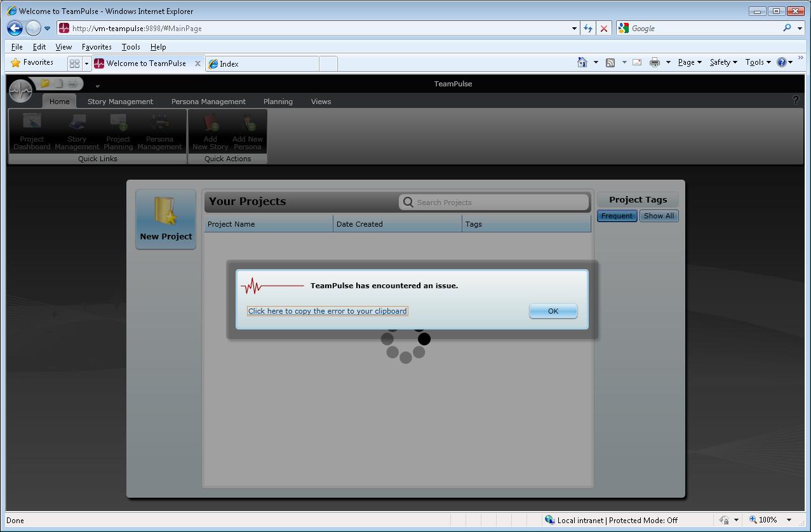The height and width of the screenshot is (532, 811).
Task: Click the RSS feeds icon
Action: (610, 62)
